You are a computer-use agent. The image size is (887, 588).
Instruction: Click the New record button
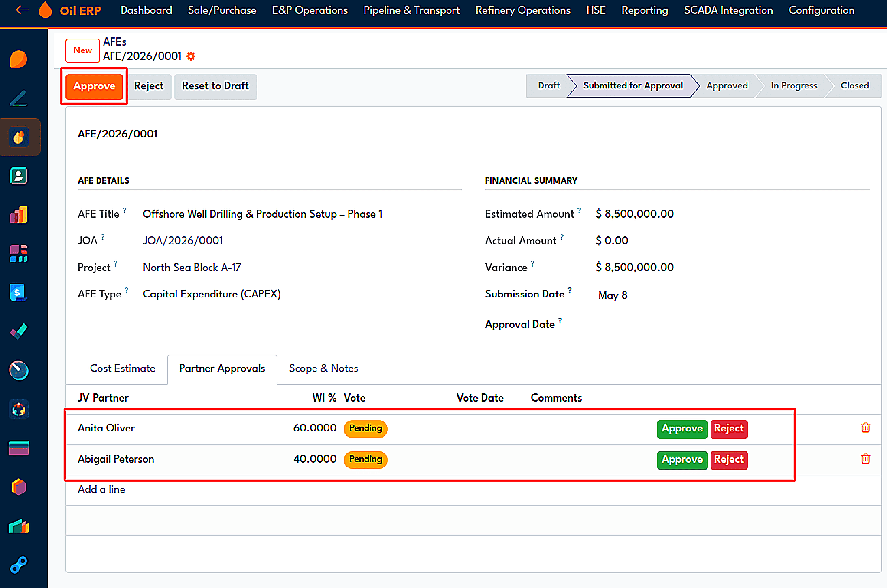[x=82, y=50]
